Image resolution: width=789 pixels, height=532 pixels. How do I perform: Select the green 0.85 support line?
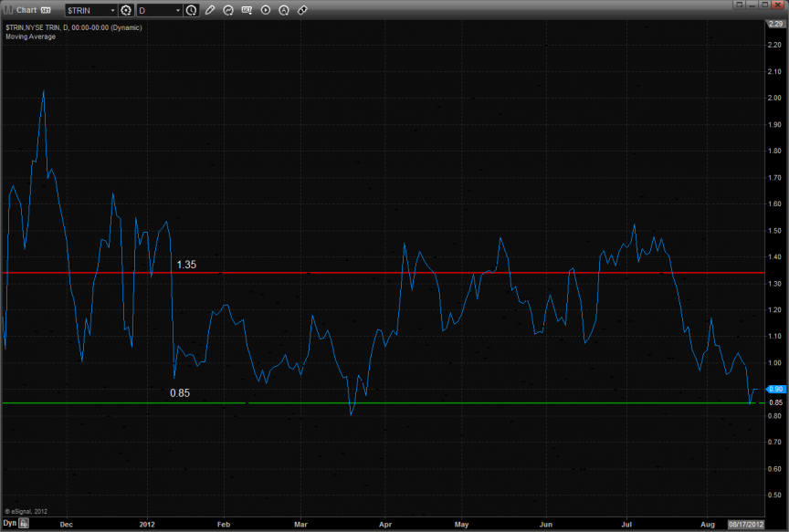(x=457, y=402)
